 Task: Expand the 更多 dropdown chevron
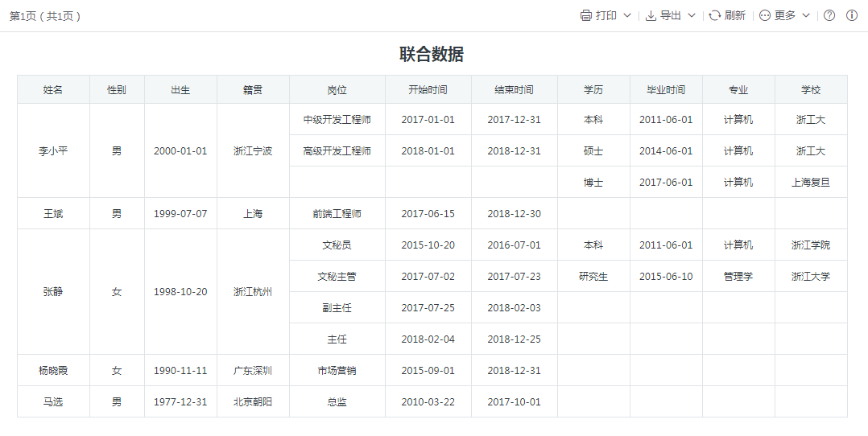click(x=806, y=16)
